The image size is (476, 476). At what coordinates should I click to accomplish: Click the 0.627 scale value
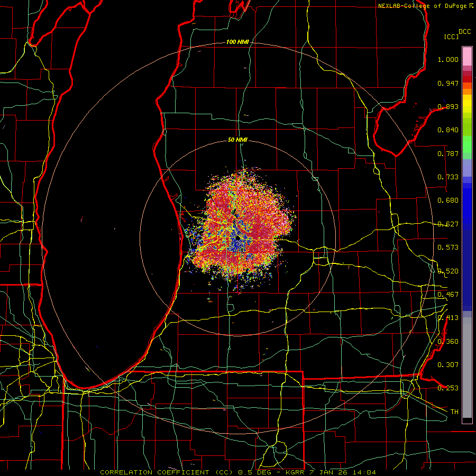[448, 224]
